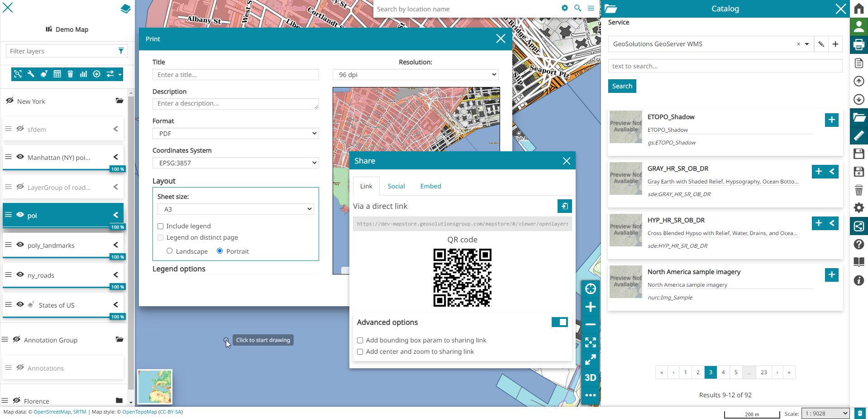868x419 pixels.
Task: Click the about info icon in the sidebar
Action: (x=859, y=280)
